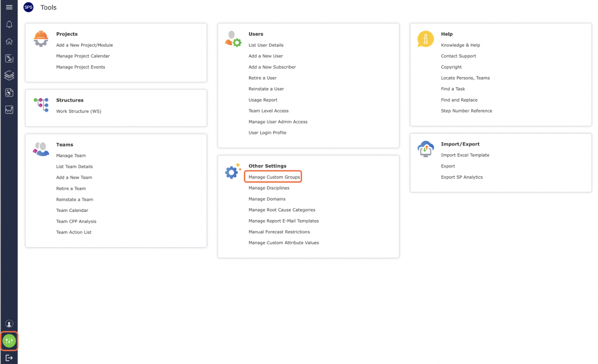The height and width of the screenshot is (364, 598).
Task: Select Add a New Subscriber
Action: coord(272,67)
